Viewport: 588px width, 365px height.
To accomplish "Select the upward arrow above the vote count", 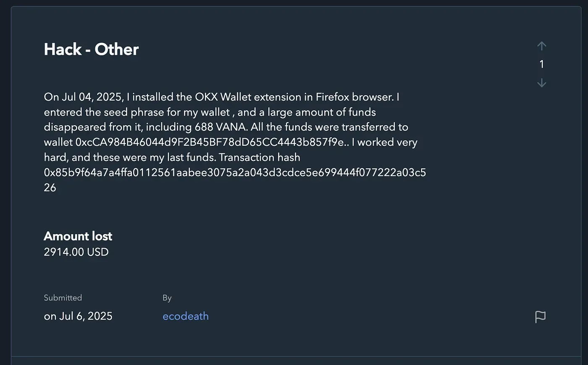I will 541,46.
